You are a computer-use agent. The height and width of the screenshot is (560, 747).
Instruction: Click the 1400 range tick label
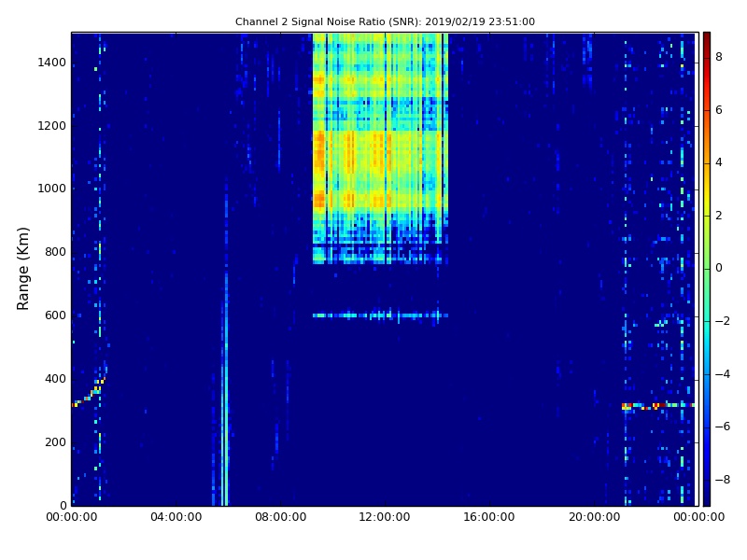click(x=51, y=63)
